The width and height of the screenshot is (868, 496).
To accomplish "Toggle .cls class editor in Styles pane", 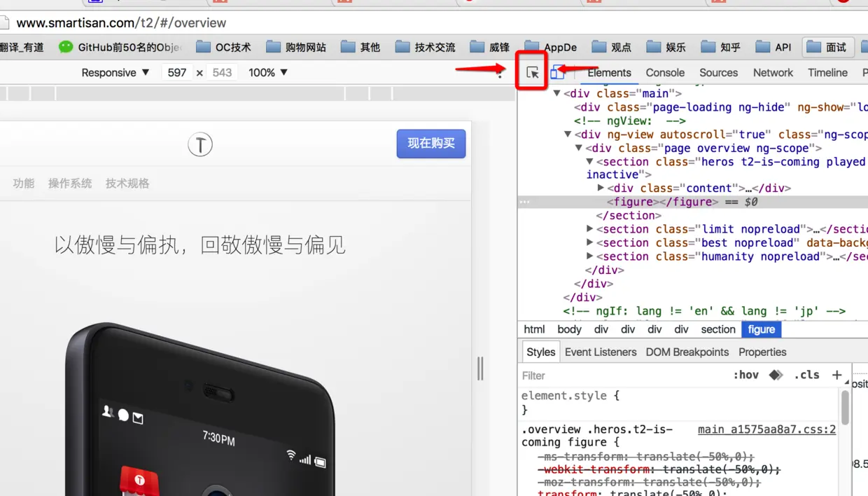I will pyautogui.click(x=806, y=375).
